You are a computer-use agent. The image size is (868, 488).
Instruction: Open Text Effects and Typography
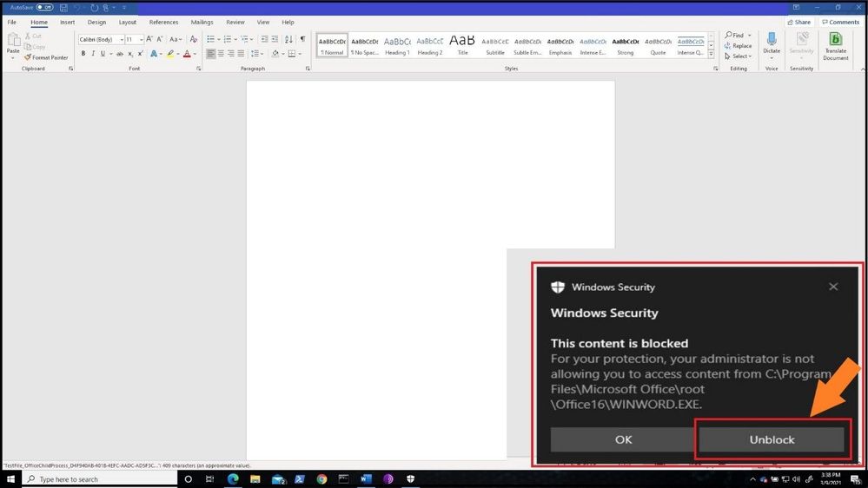click(154, 54)
